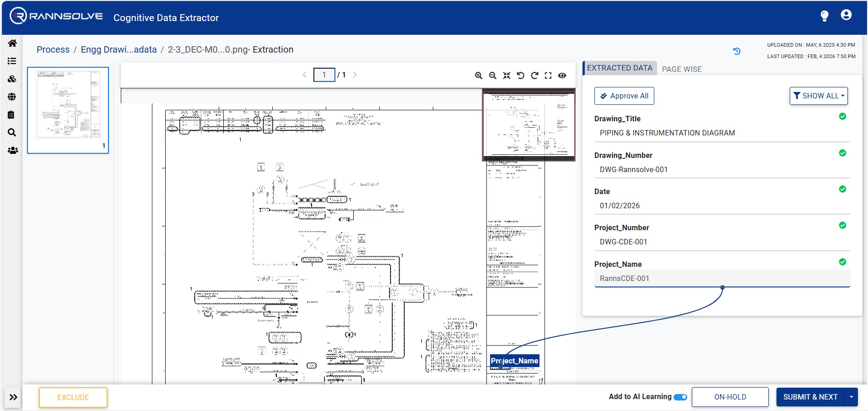
Task: Expand the SUBMIT & NEXT dropdown arrow
Action: click(x=851, y=397)
